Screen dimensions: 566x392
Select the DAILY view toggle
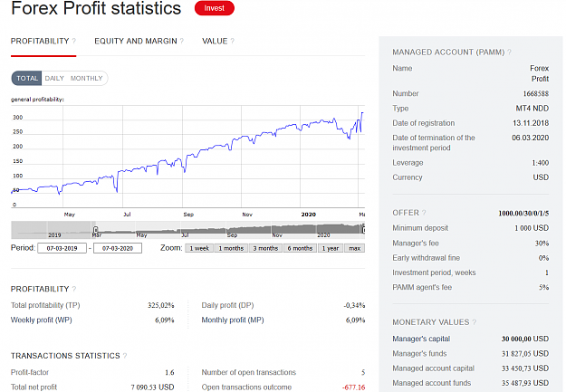coord(54,79)
